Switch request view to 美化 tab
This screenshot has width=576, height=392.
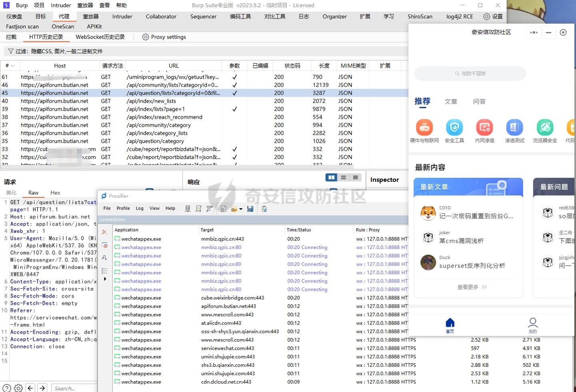pos(11,193)
